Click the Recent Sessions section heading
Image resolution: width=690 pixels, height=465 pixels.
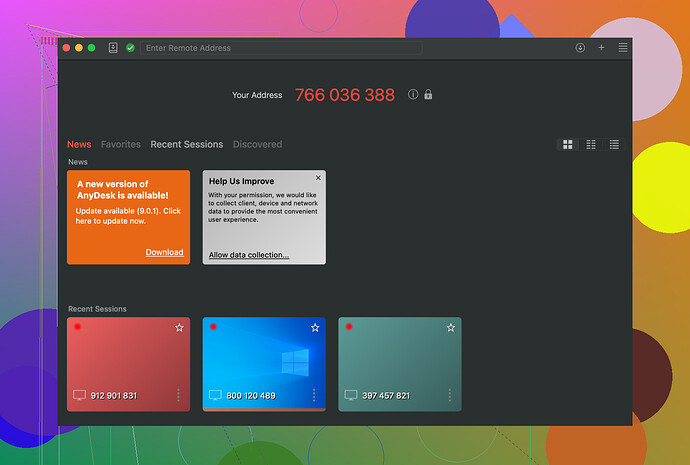tap(97, 309)
